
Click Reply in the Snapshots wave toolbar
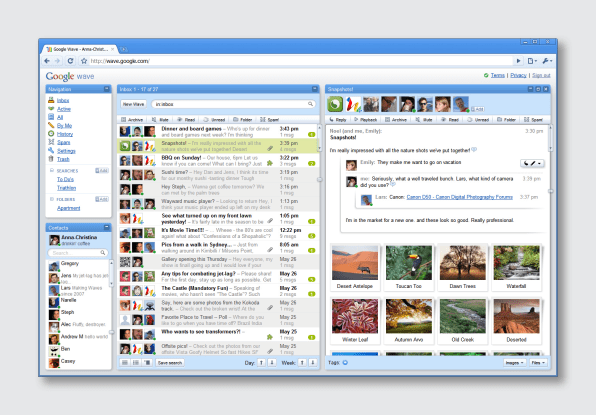point(338,119)
